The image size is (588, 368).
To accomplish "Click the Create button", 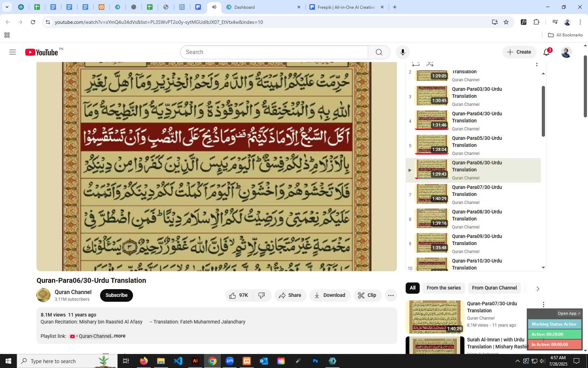I will 519,52.
